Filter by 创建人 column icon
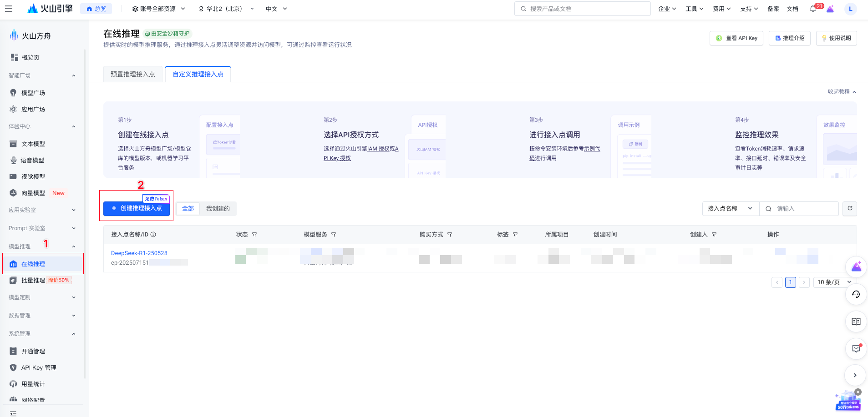The width and height of the screenshot is (868, 417). (x=714, y=235)
